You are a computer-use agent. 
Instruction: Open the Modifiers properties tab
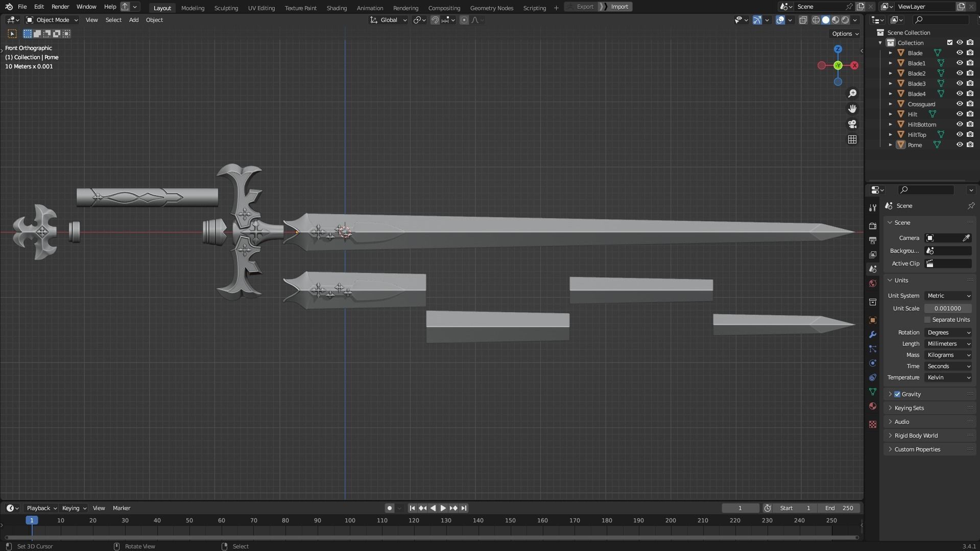872,334
